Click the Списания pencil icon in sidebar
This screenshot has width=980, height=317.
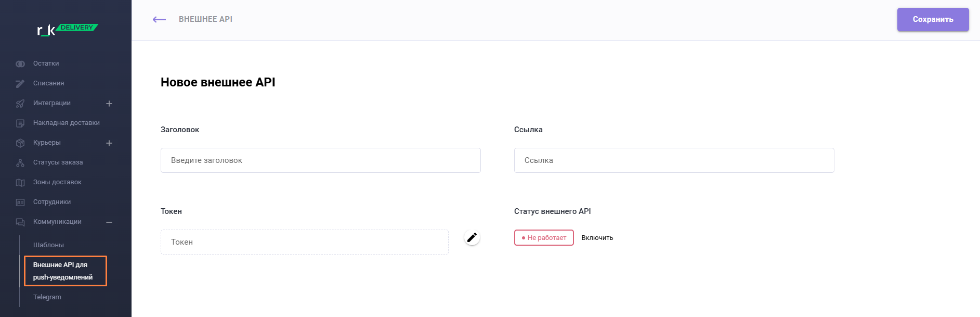tap(20, 83)
